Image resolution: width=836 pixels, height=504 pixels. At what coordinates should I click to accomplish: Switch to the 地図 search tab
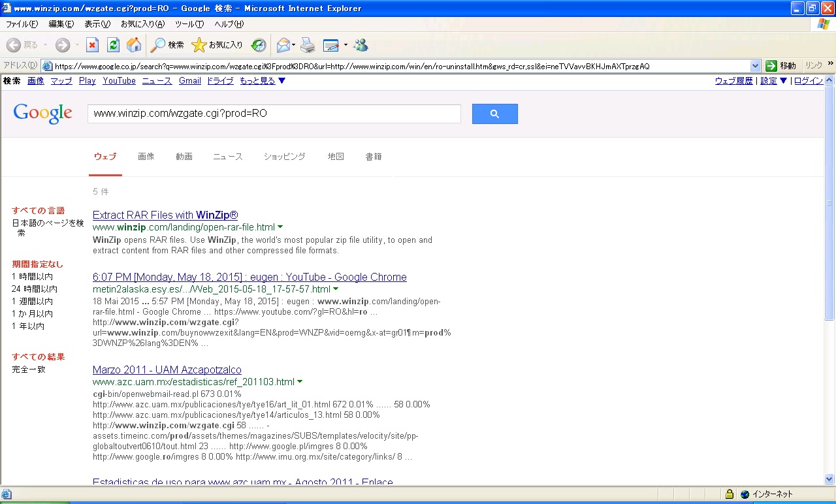(x=336, y=157)
